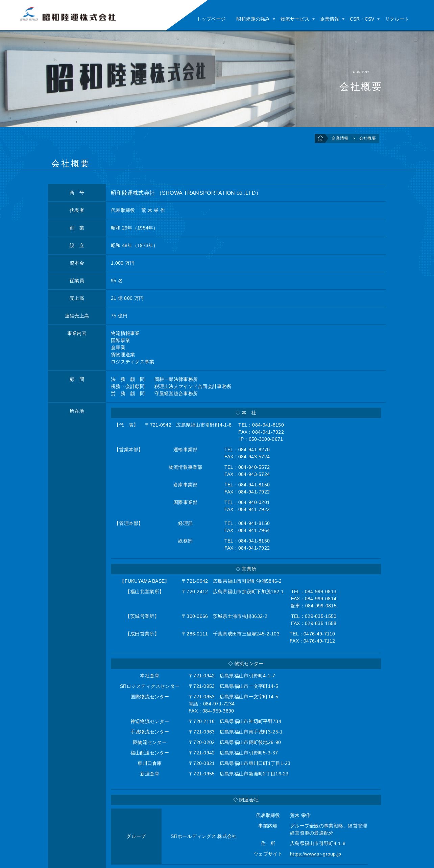Open the https://www.sr-group.jp link
This screenshot has width=434, height=868.
point(315,854)
